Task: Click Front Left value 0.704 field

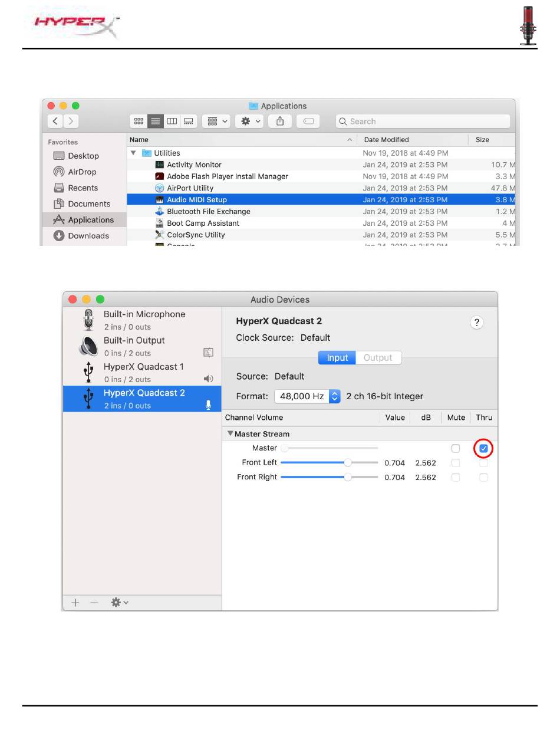Action: coord(395,463)
